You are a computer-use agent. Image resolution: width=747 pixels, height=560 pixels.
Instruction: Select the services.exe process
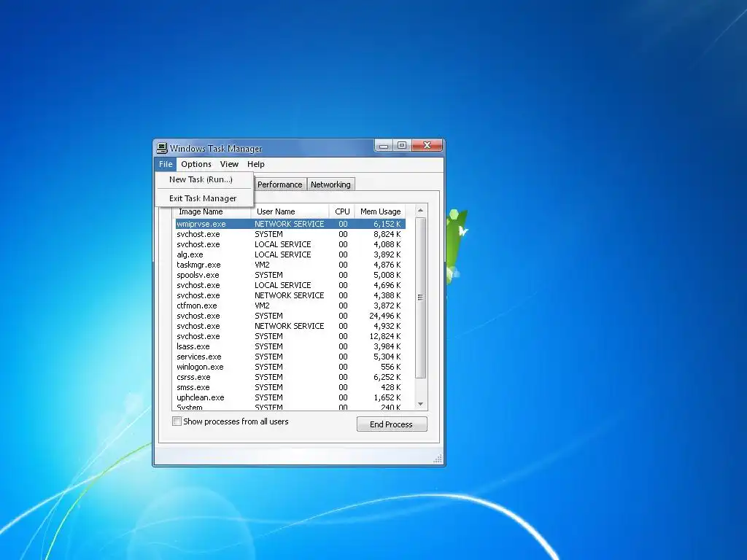tap(290, 357)
